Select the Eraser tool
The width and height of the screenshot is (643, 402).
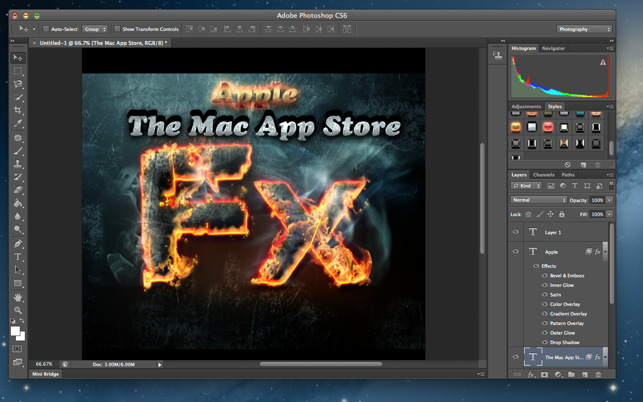(x=18, y=190)
